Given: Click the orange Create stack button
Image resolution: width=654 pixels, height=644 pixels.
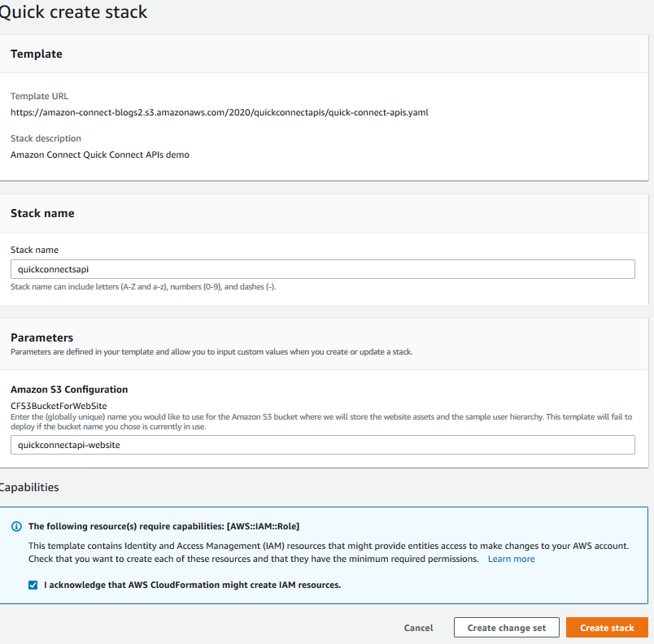Looking at the screenshot, I should tap(607, 628).
